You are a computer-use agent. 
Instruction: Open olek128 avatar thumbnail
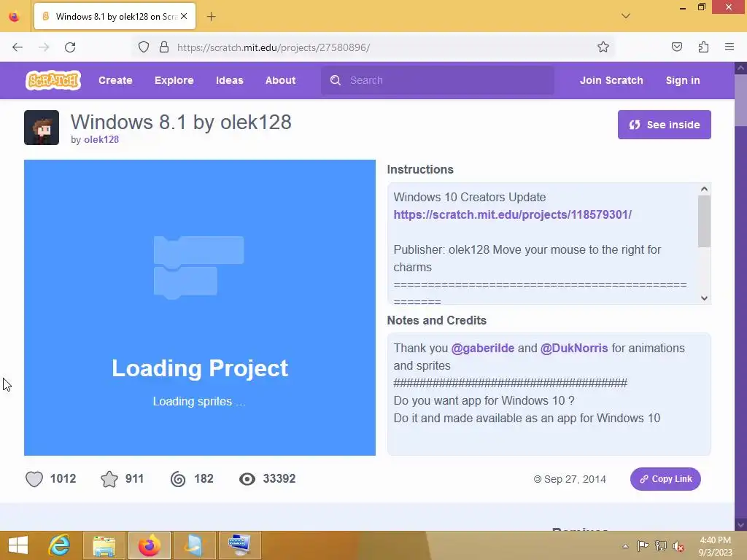click(x=42, y=128)
